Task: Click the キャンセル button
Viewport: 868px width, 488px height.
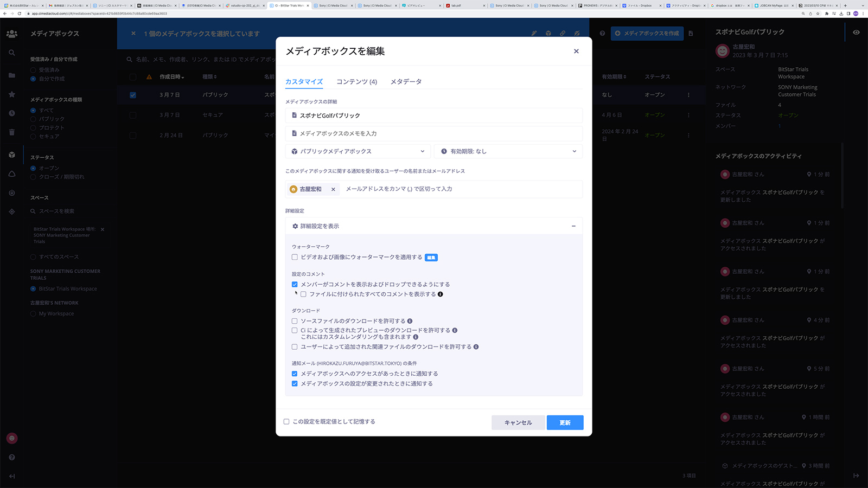Action: [x=518, y=422]
